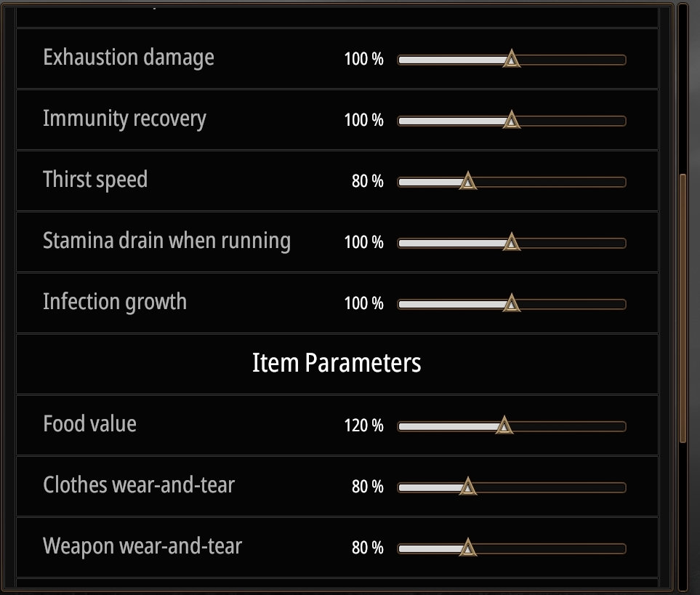Screen dimensions: 700x595
Task: Click the Immunity recovery slider triangle handle
Action: click(x=511, y=121)
